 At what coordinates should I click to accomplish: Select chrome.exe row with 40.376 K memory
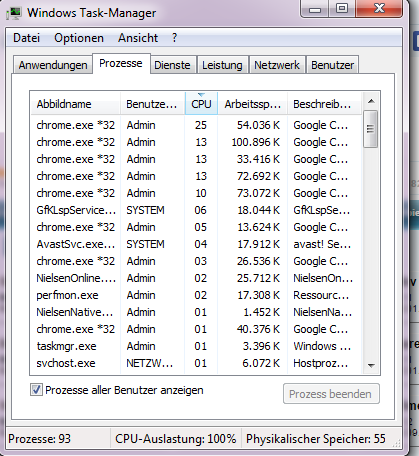[196, 329]
